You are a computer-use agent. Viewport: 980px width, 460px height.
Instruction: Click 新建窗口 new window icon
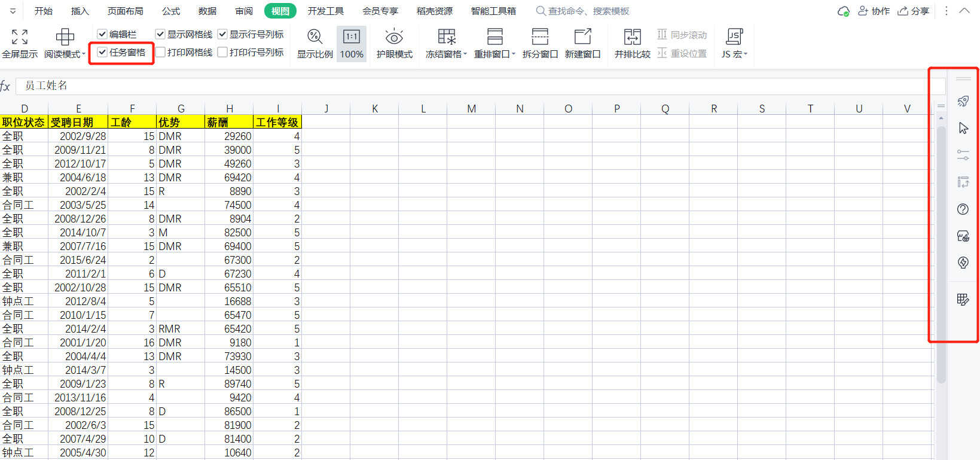(582, 37)
